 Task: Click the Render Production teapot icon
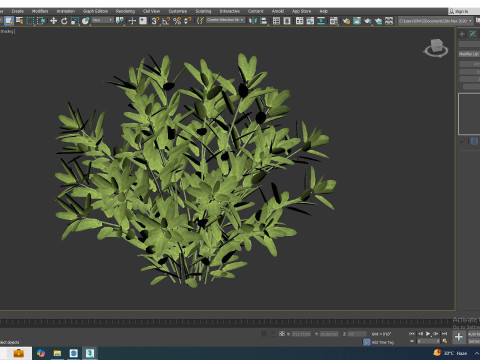click(x=367, y=21)
